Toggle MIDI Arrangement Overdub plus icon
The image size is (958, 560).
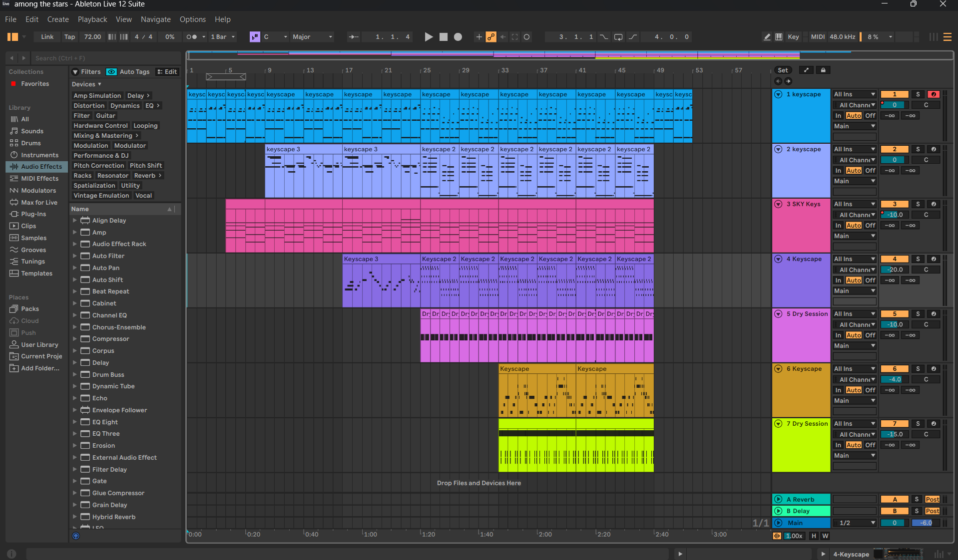click(479, 37)
